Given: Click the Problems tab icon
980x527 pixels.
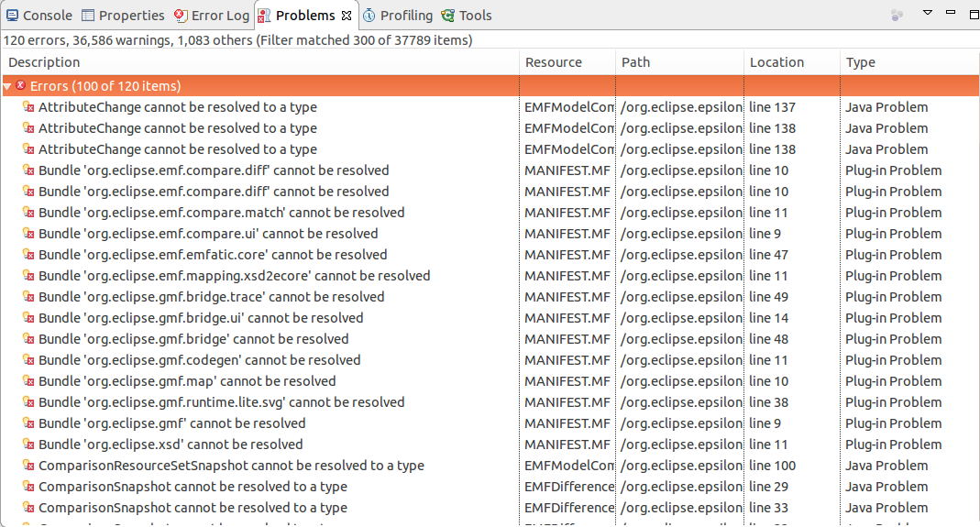Looking at the screenshot, I should 264,16.
